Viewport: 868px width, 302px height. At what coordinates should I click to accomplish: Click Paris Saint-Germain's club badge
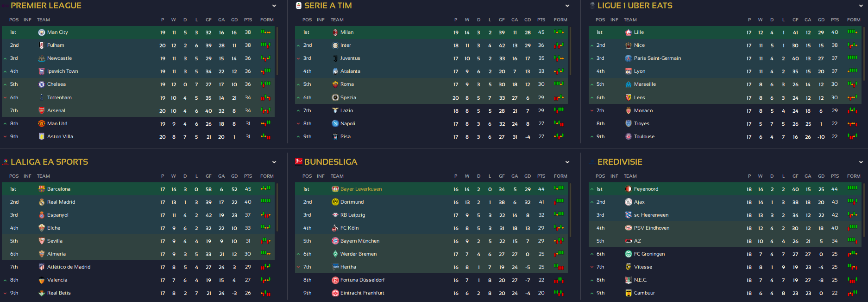[629, 58]
